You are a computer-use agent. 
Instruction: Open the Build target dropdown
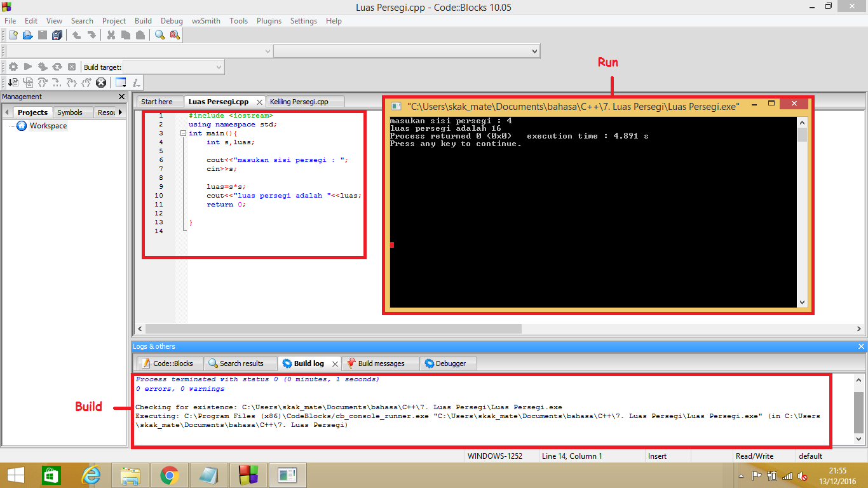click(219, 67)
